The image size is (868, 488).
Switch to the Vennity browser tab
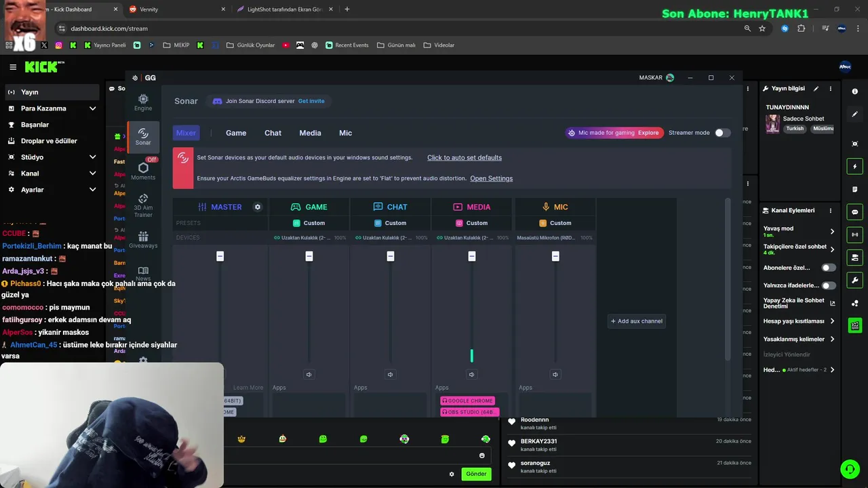click(177, 9)
